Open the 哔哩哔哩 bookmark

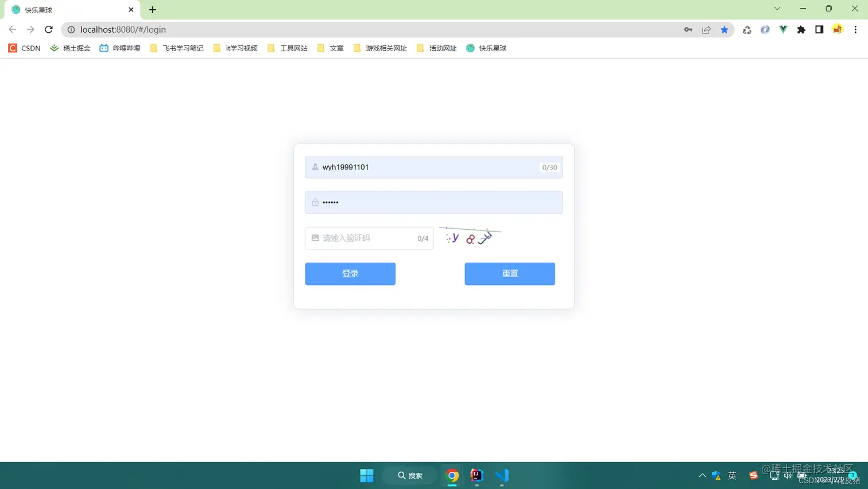[x=120, y=48]
